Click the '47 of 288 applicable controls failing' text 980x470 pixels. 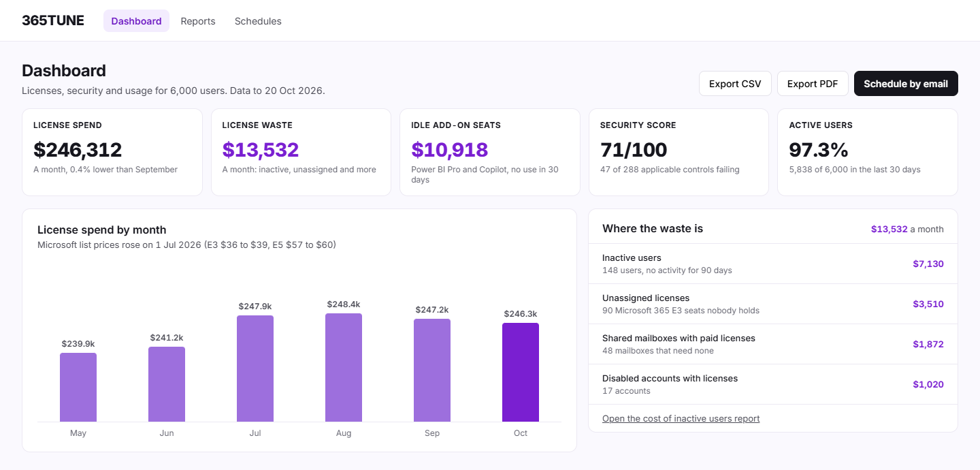click(x=670, y=170)
